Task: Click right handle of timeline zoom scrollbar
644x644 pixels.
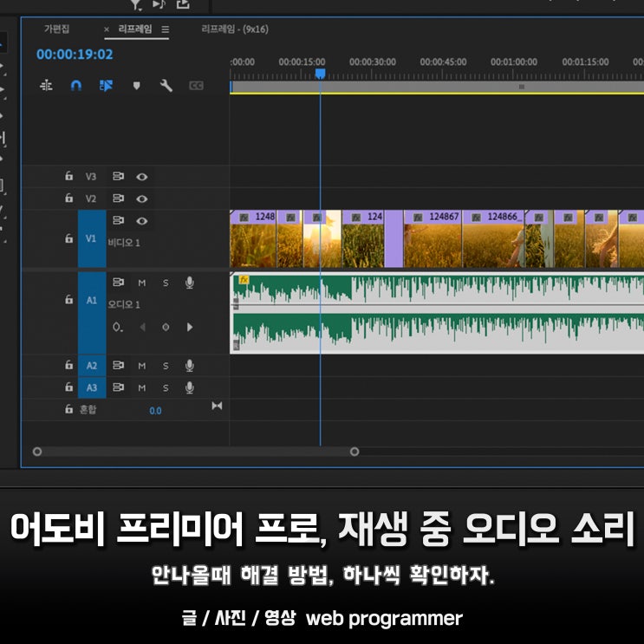Action: coord(355,452)
